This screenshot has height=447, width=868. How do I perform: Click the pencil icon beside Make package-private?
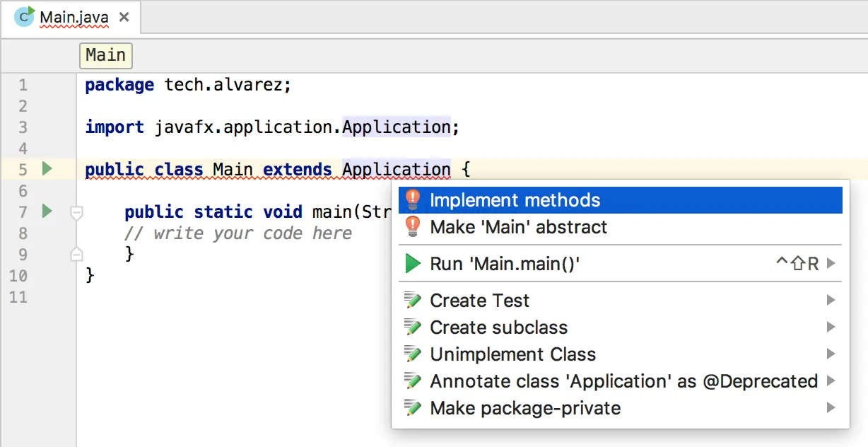click(x=413, y=408)
